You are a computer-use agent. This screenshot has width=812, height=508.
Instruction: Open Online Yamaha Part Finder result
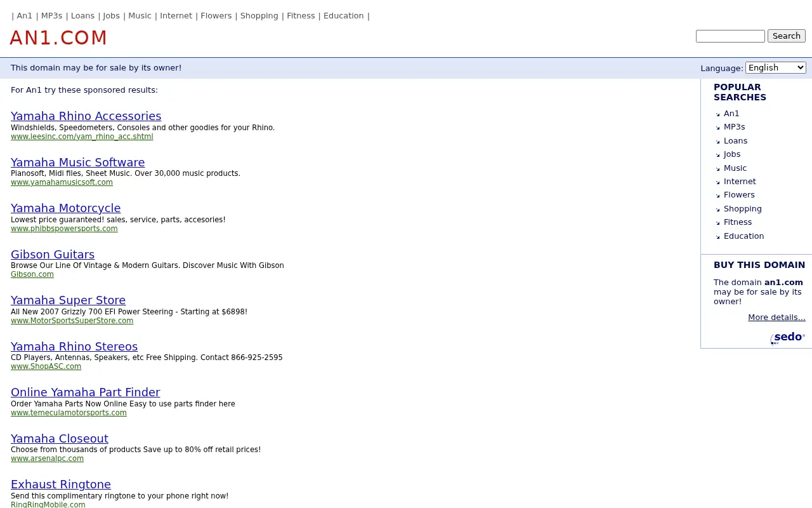click(x=86, y=392)
